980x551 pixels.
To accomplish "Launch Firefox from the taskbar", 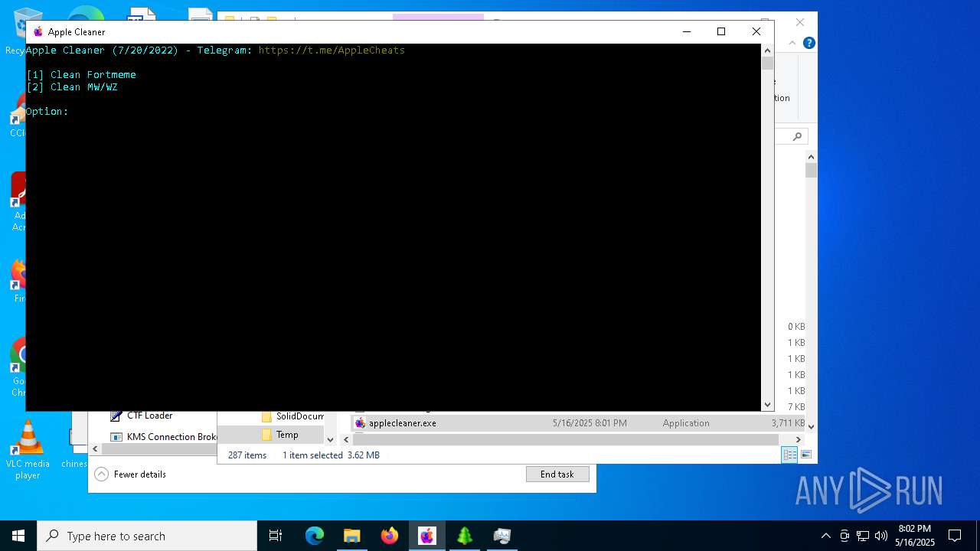I will 389,536.
